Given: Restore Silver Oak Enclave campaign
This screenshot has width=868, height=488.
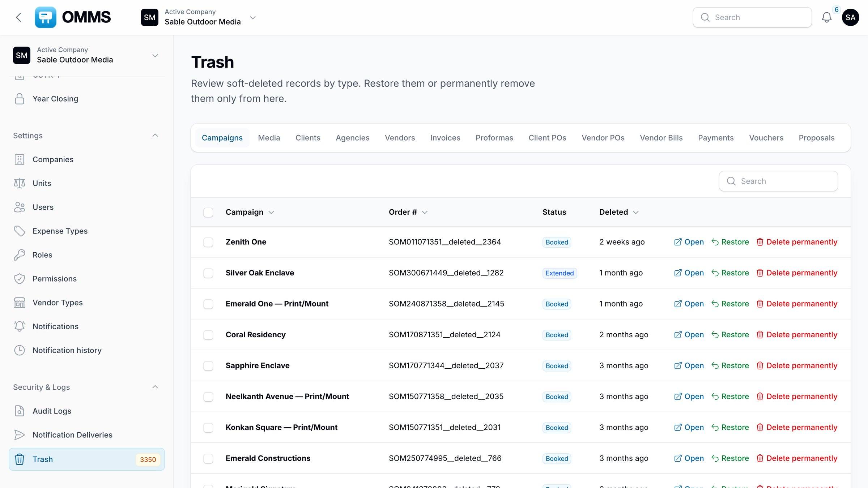Looking at the screenshot, I should 730,273.
